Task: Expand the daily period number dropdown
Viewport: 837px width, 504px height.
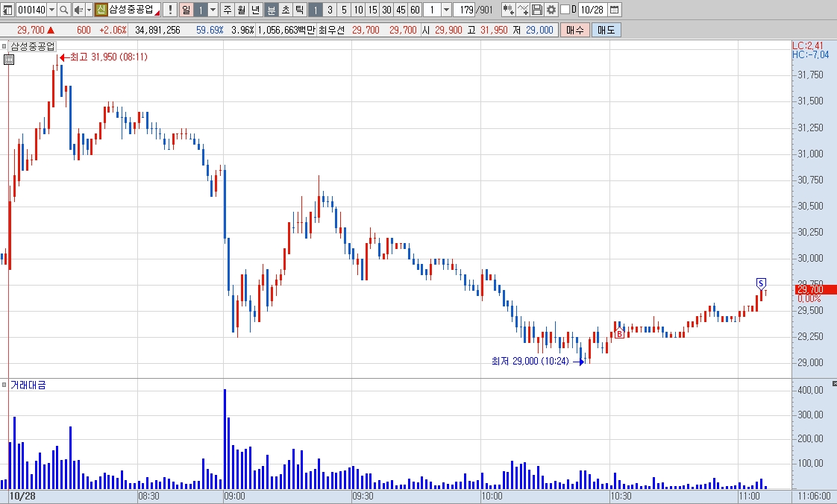Action: pos(213,10)
